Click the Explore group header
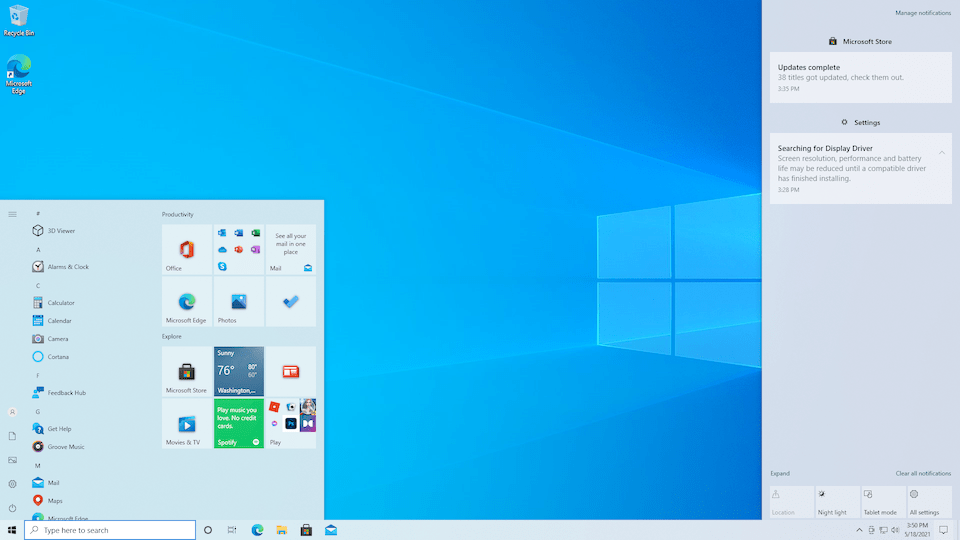Screen dimensions: 960x540 pos(171,336)
